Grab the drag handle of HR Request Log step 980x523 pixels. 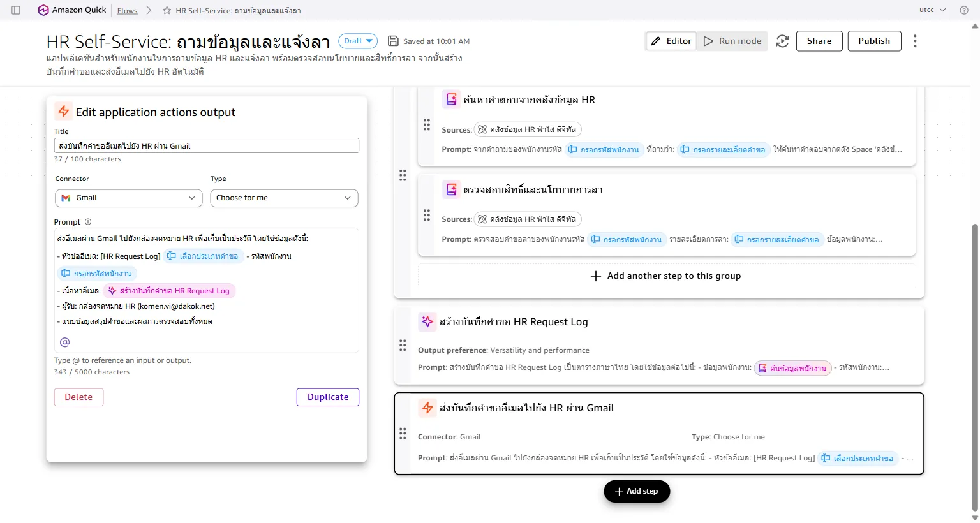(x=403, y=345)
